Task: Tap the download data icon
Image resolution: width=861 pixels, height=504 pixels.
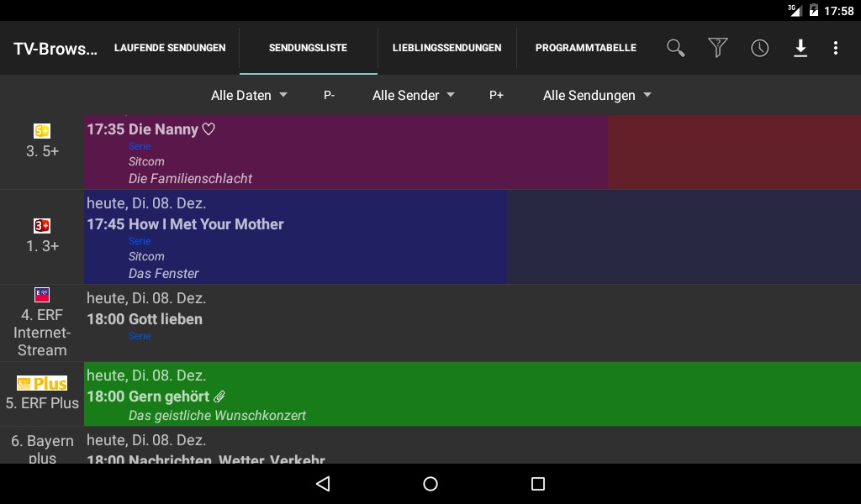Action: (x=800, y=48)
